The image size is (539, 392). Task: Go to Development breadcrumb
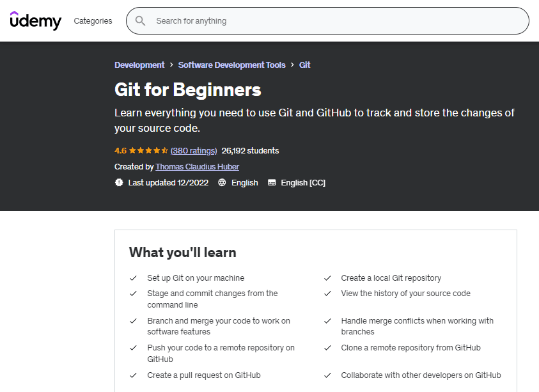pyautogui.click(x=139, y=65)
